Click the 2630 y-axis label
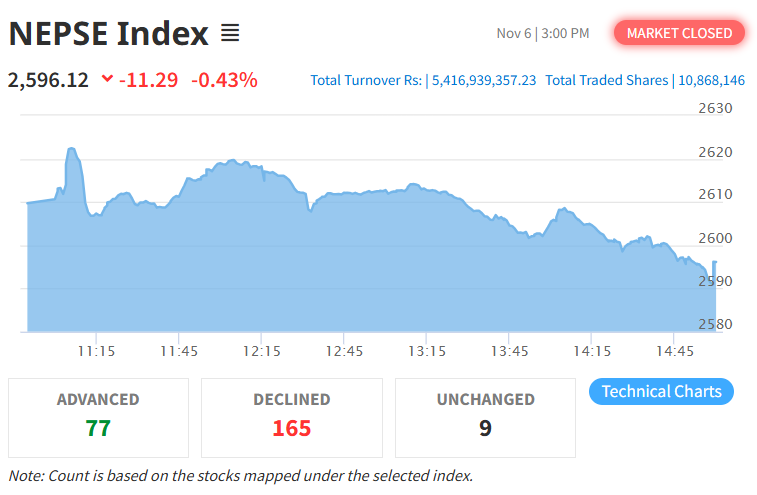This screenshot has width=757, height=495. (715, 108)
